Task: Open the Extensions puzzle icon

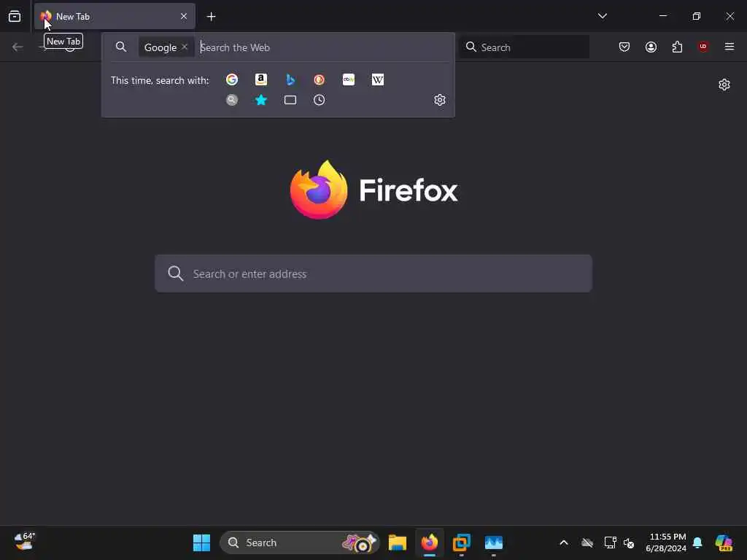Action: coord(677,47)
